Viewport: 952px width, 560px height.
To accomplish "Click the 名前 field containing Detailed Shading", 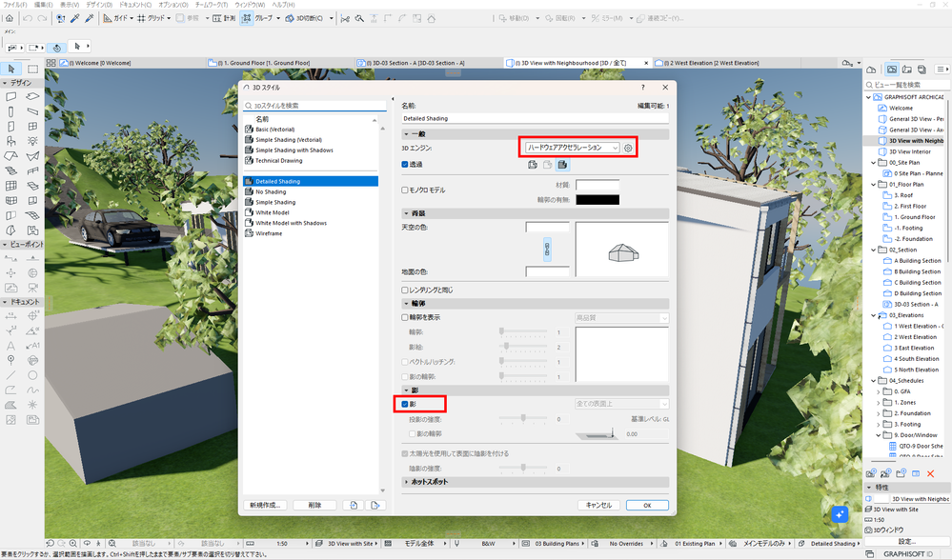I will coord(535,118).
